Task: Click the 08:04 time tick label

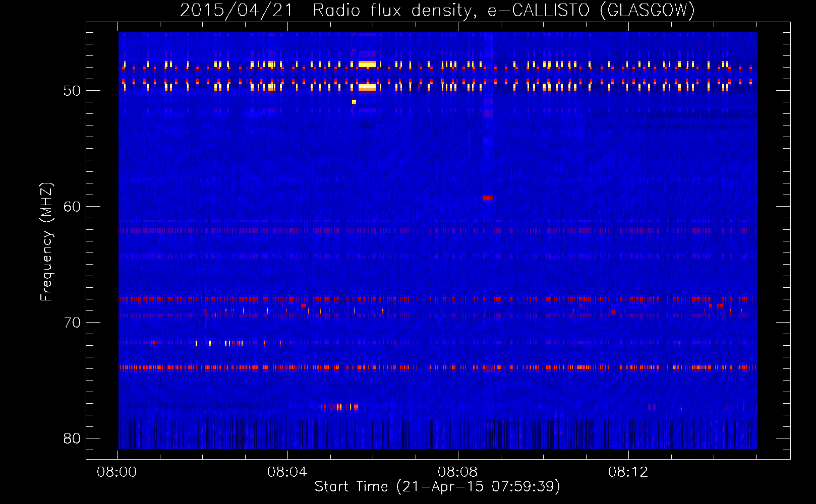Action: pos(287,472)
